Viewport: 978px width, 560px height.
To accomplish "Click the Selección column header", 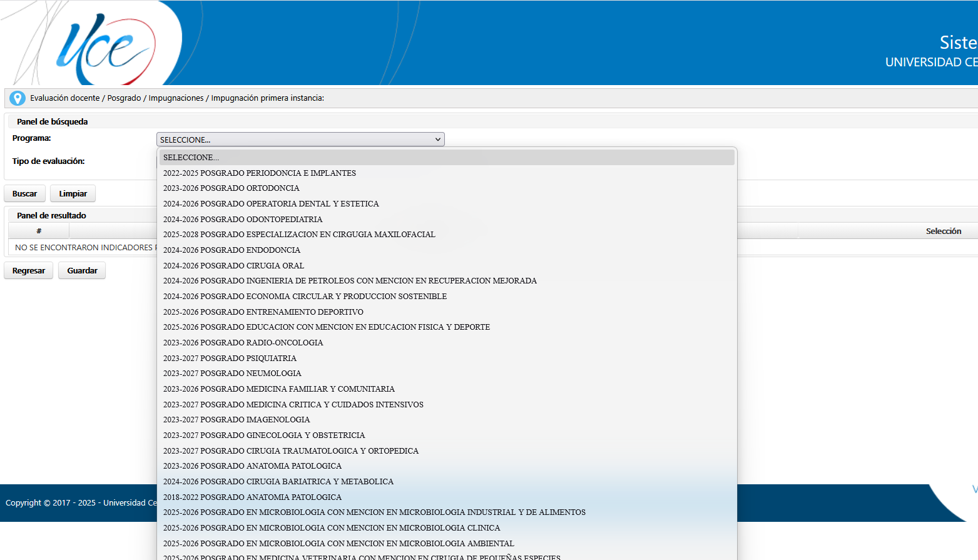I will point(943,232).
